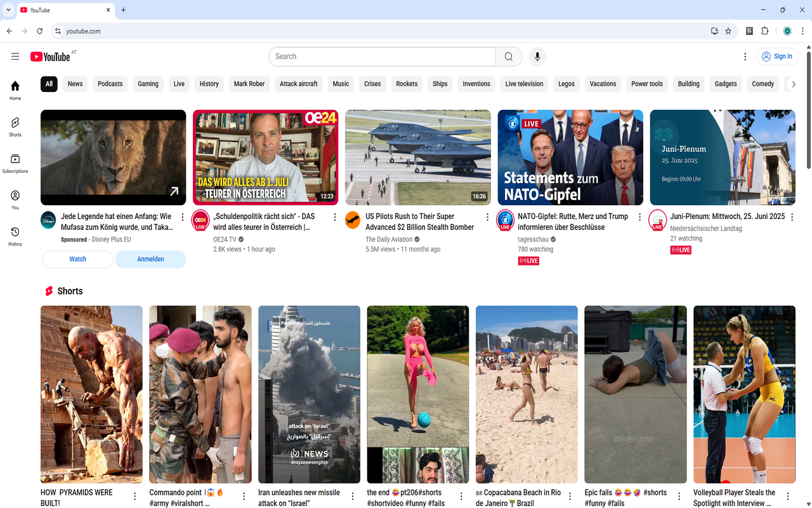The height and width of the screenshot is (508, 812).
Task: Open options for Volleyball Player short
Action: (x=788, y=497)
